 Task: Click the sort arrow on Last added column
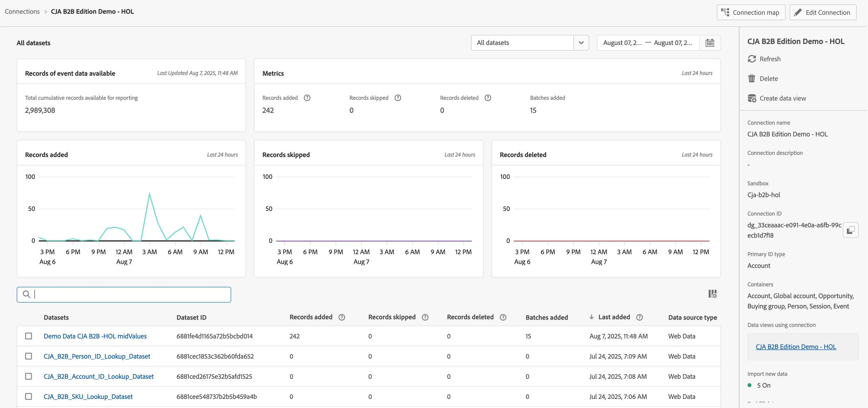point(591,317)
